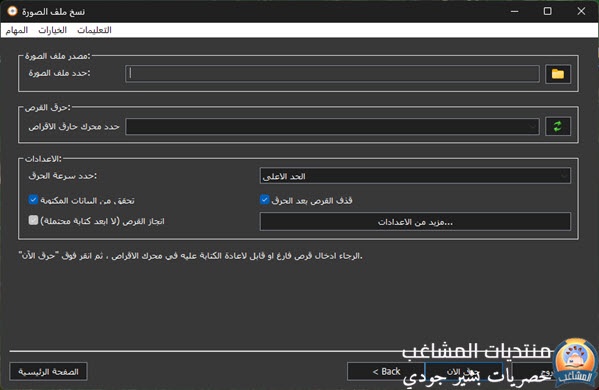Screen dimensions: 599x390
Task: Click the folder browse icon for image file
Action: point(558,74)
